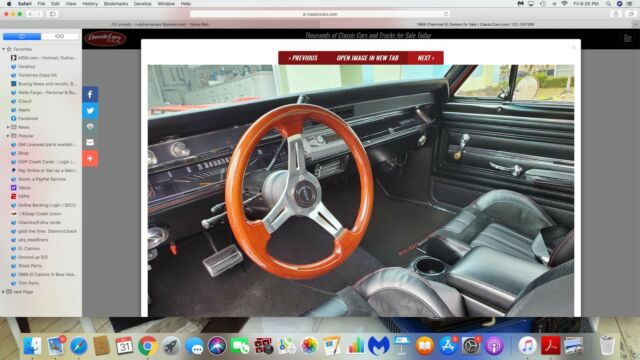The image size is (640, 360).
Task: Open Siri from the Dock
Action: pos(217,346)
